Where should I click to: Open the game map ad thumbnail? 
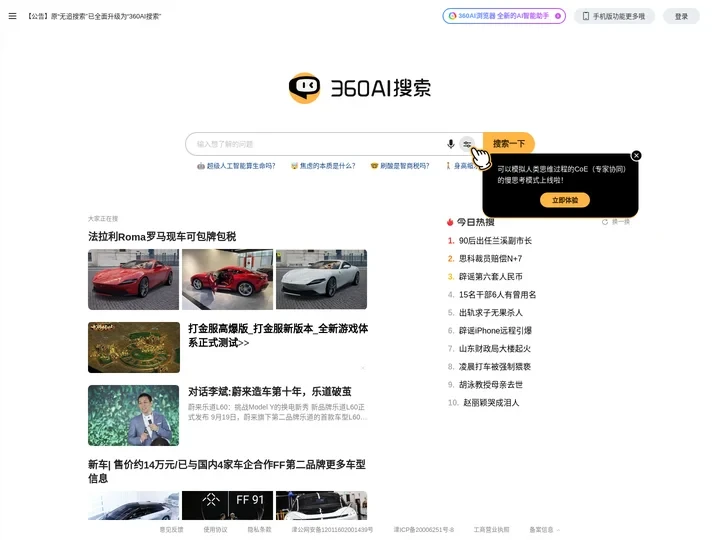134,347
